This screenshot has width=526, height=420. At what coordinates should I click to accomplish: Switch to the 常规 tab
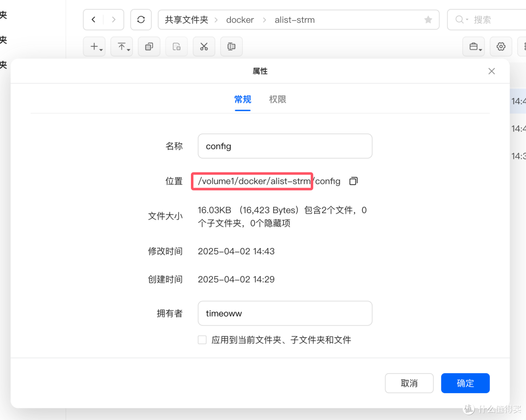pyautogui.click(x=243, y=99)
